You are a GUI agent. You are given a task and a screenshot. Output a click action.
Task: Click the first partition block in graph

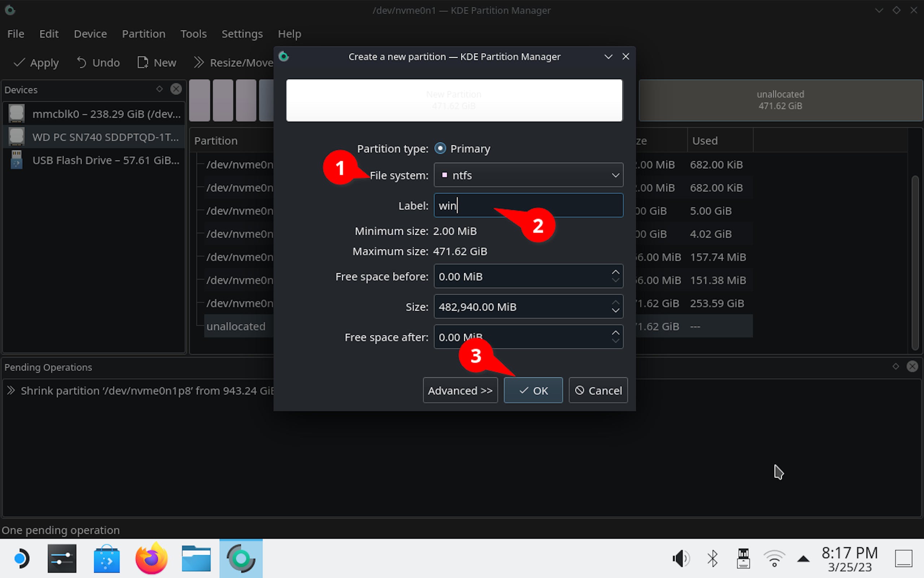coord(200,100)
